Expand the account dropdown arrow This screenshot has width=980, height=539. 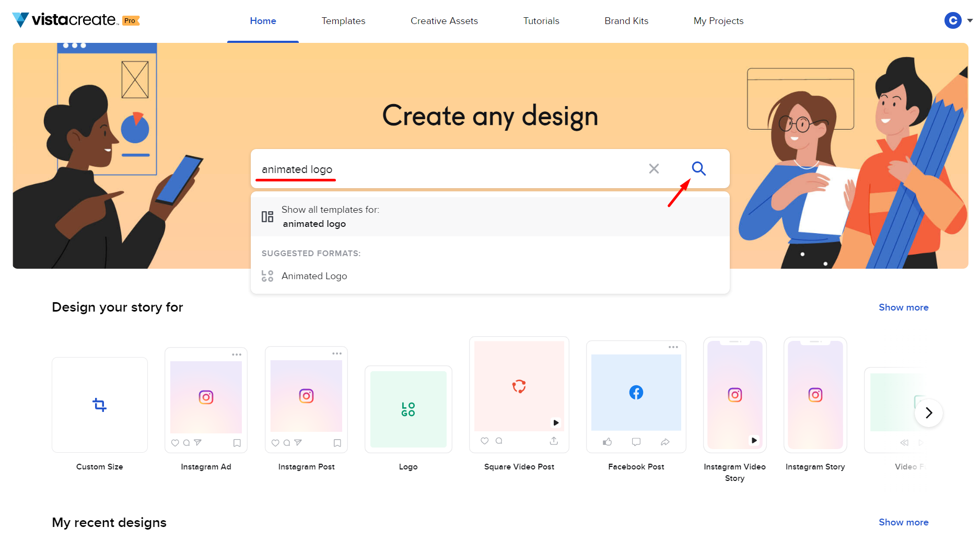coord(970,21)
